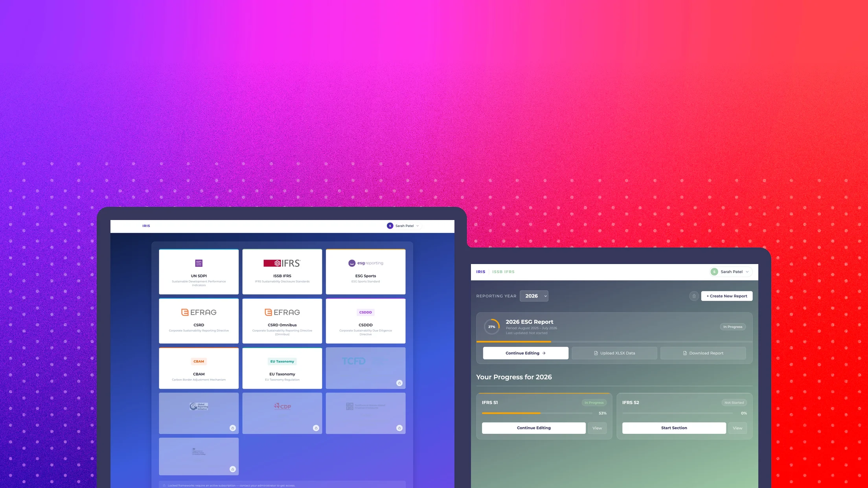Click the EFRAG logo on CSRD Omnibus card
Image resolution: width=868 pixels, height=488 pixels.
tap(282, 312)
